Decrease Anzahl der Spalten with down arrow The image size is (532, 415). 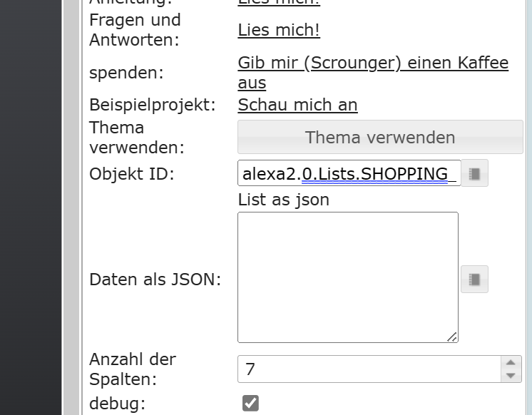511,376
